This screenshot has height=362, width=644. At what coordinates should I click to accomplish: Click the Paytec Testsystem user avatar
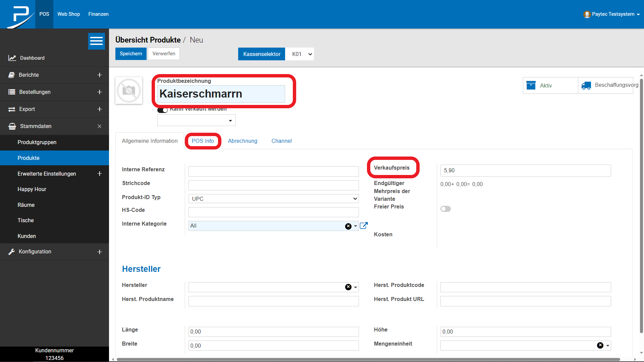587,14
